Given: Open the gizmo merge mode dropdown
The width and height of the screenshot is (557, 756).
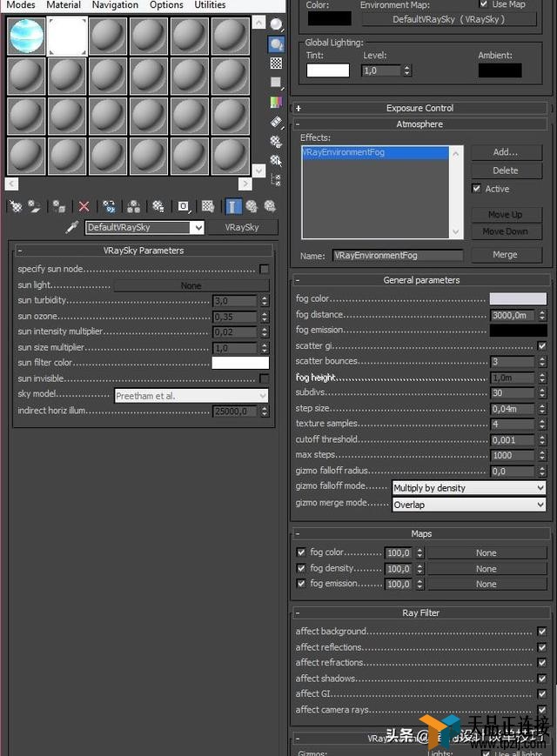Looking at the screenshot, I should [469, 505].
